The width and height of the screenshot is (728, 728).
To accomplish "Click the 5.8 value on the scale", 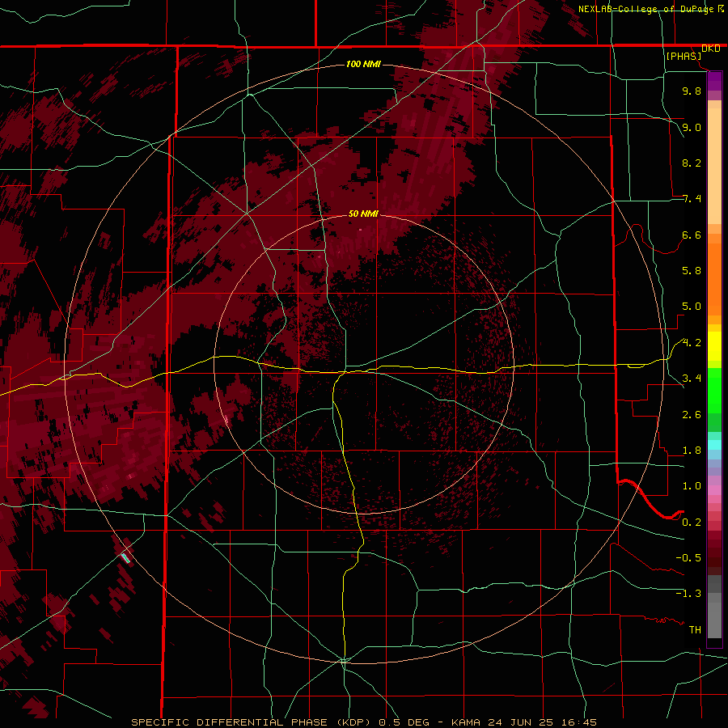I will point(692,271).
